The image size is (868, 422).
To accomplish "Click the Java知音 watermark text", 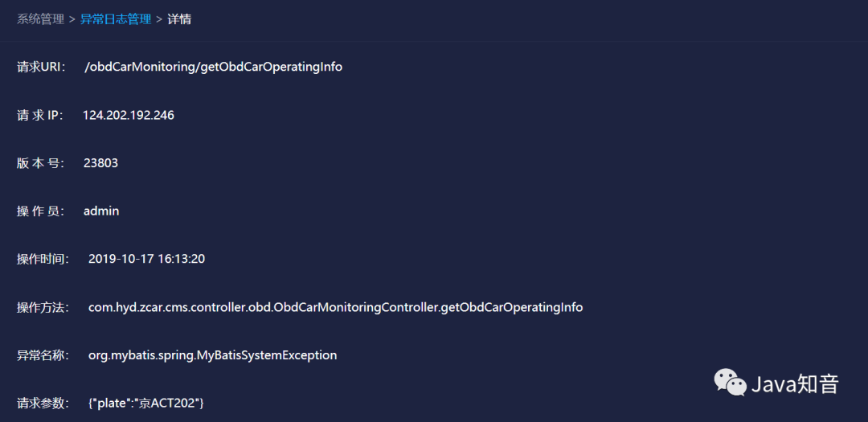I will tap(795, 384).
